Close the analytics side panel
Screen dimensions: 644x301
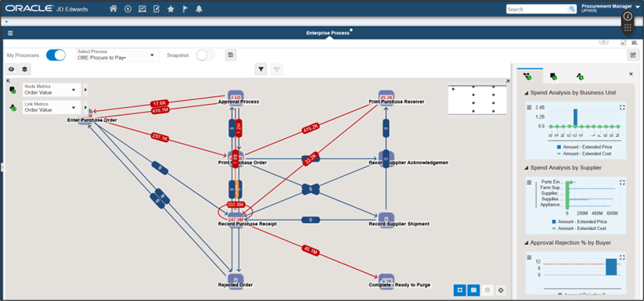(x=631, y=73)
